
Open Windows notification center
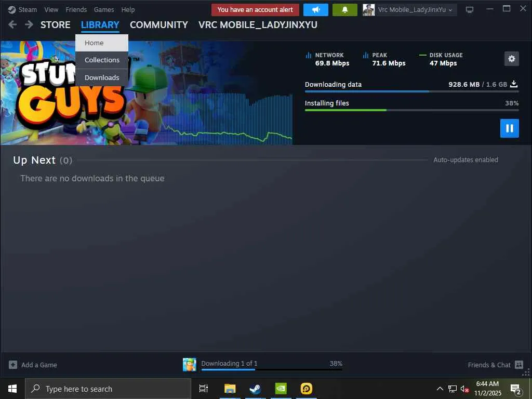516,389
